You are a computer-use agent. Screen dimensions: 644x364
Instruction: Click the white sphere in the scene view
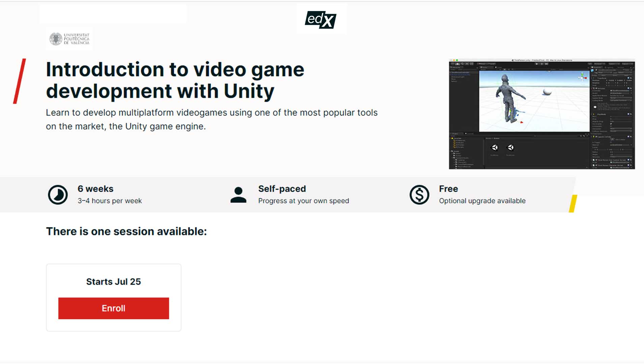tap(547, 92)
